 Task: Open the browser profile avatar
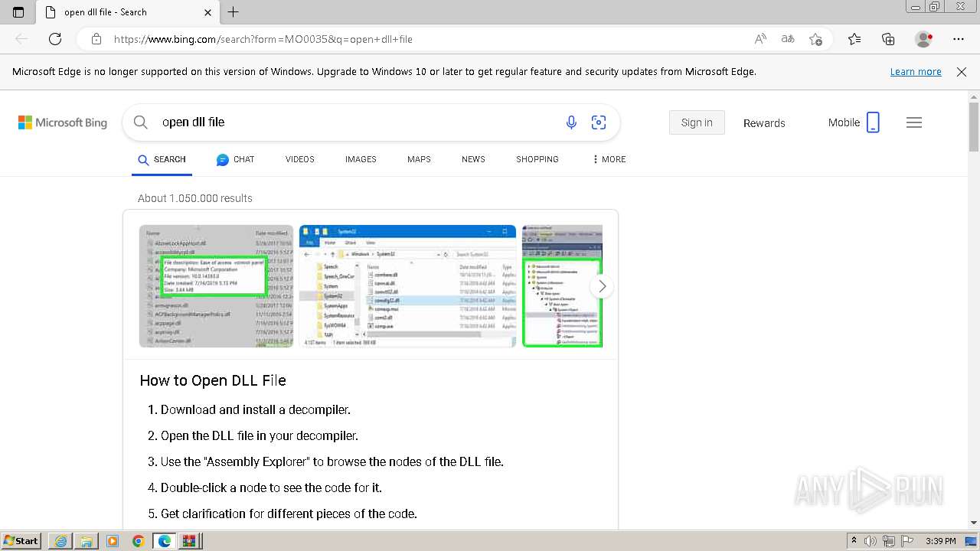923,39
